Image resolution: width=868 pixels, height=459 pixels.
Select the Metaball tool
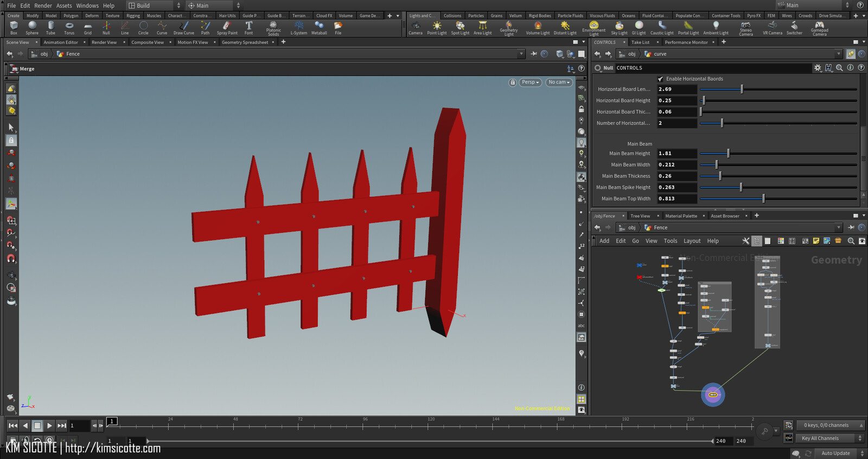coord(319,28)
